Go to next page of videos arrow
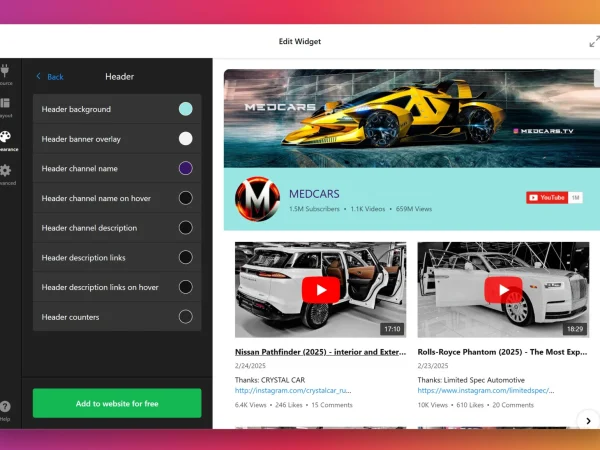Image resolution: width=600 pixels, height=450 pixels. 589,421
